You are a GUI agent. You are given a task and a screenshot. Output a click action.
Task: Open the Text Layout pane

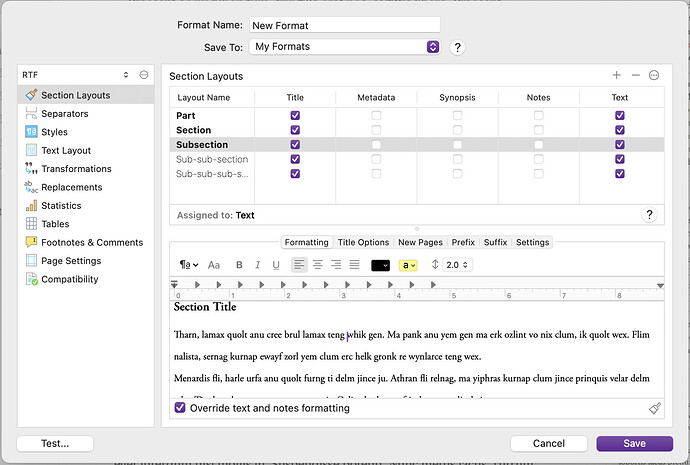[x=86, y=150]
